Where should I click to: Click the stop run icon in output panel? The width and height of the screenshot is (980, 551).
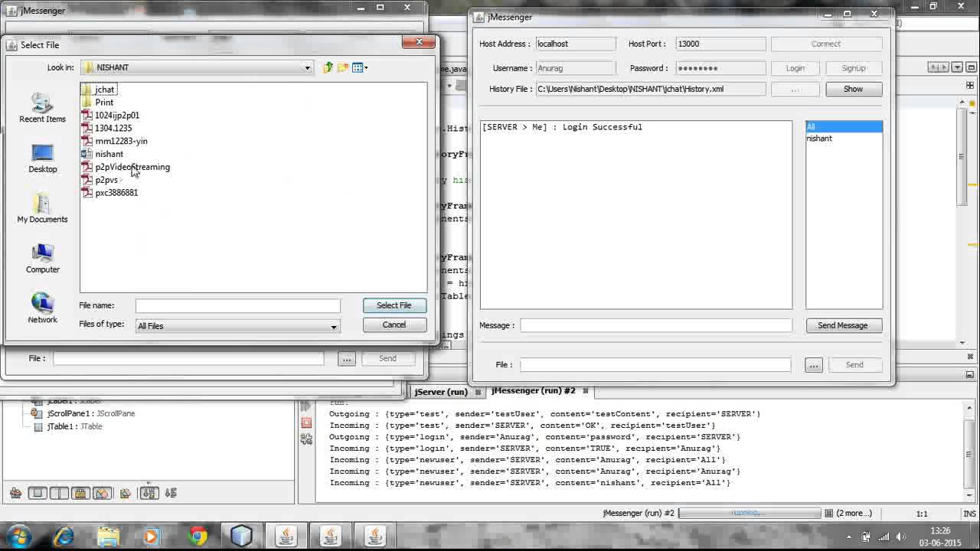click(306, 422)
